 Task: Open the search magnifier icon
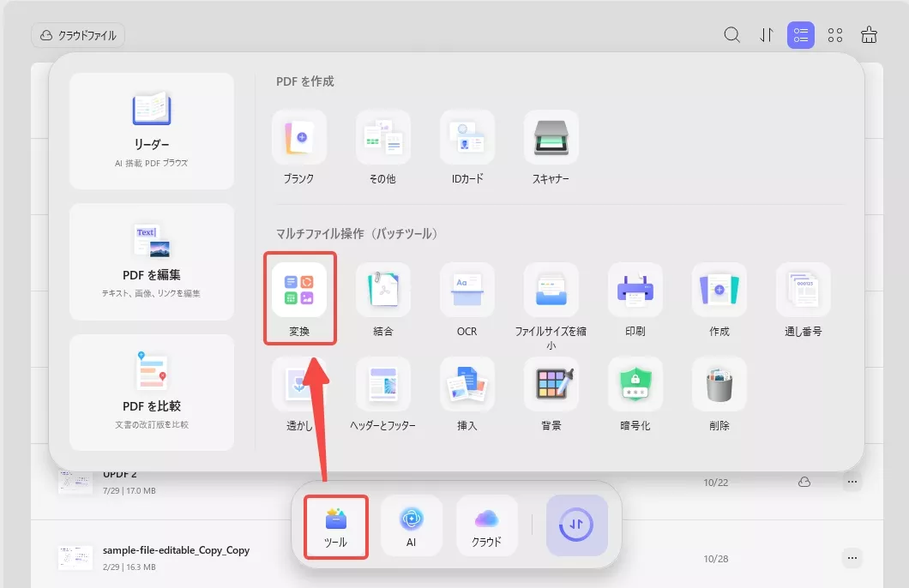(x=731, y=35)
